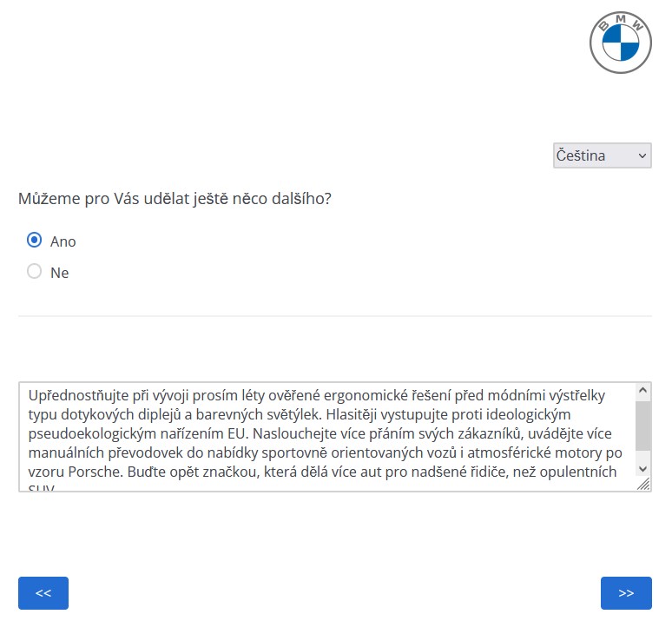The width and height of the screenshot is (672, 634).
Task: Click the "Ano" label text
Action: pos(63,241)
